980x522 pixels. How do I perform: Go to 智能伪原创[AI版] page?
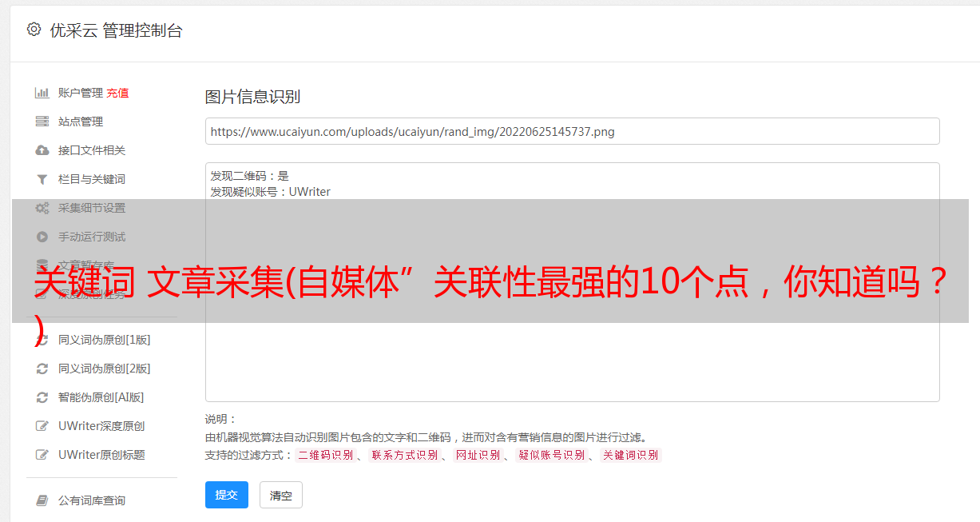tap(101, 397)
